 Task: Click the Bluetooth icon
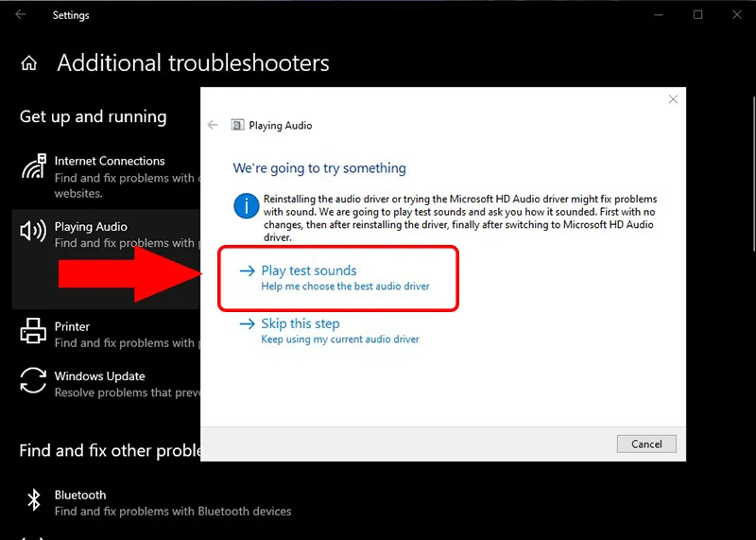[33, 500]
